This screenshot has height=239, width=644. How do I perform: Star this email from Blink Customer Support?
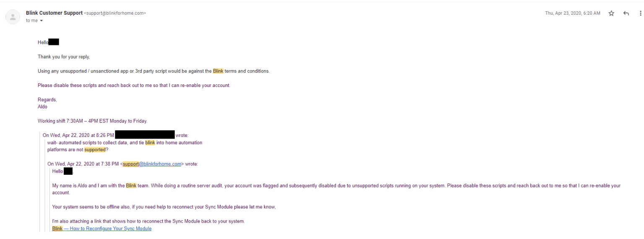click(x=611, y=13)
